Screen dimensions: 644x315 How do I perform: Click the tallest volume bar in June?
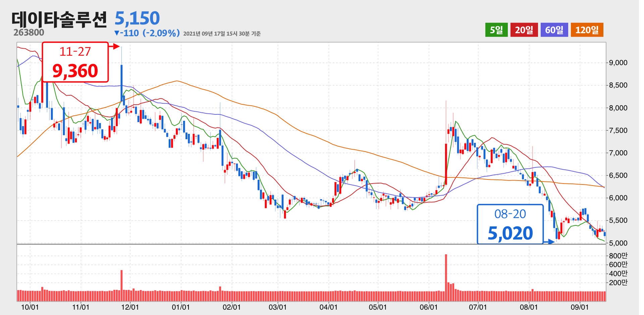(x=446, y=278)
